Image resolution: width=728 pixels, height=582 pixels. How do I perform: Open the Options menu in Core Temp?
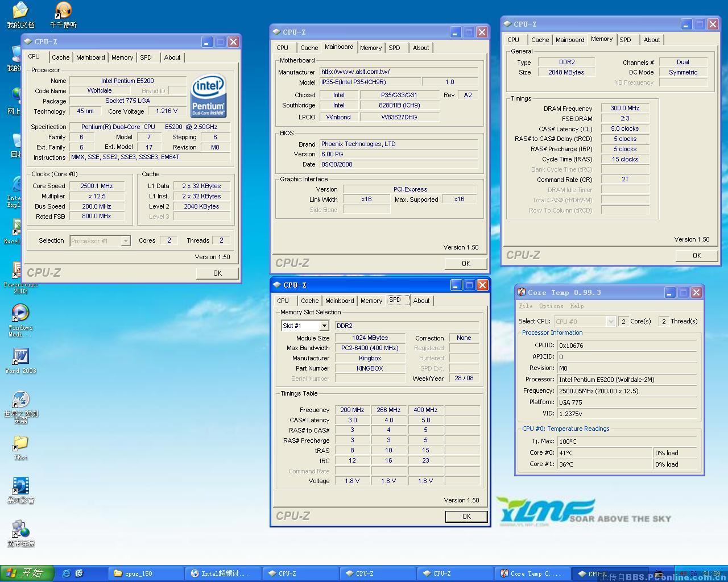551,306
